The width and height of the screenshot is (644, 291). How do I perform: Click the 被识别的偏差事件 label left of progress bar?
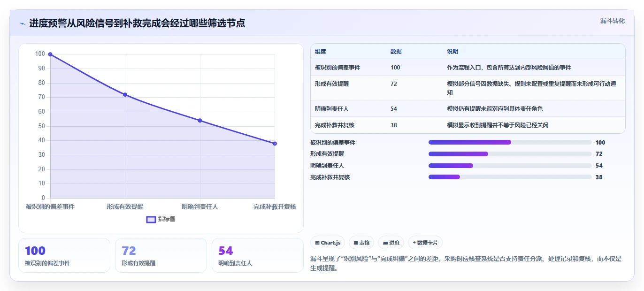(333, 142)
